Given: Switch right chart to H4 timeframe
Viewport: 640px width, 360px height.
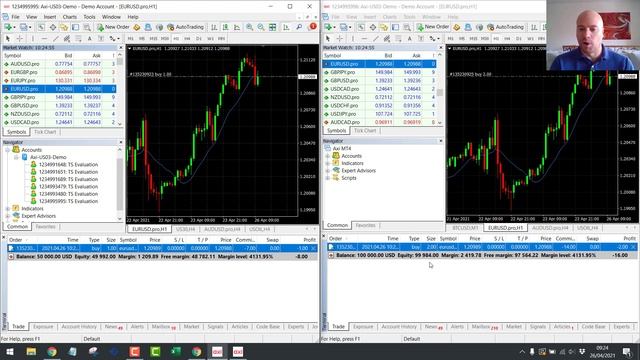Looking at the screenshot, I should (x=507, y=38).
